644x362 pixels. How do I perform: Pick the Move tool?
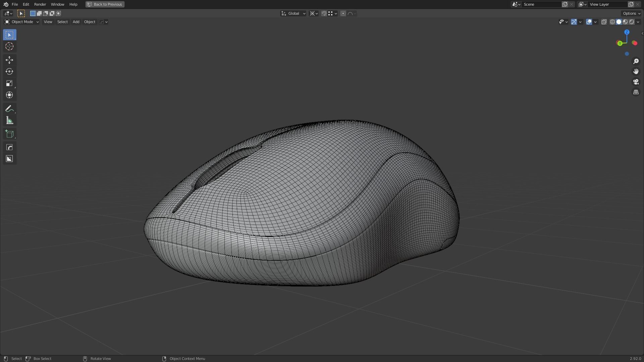click(9, 60)
